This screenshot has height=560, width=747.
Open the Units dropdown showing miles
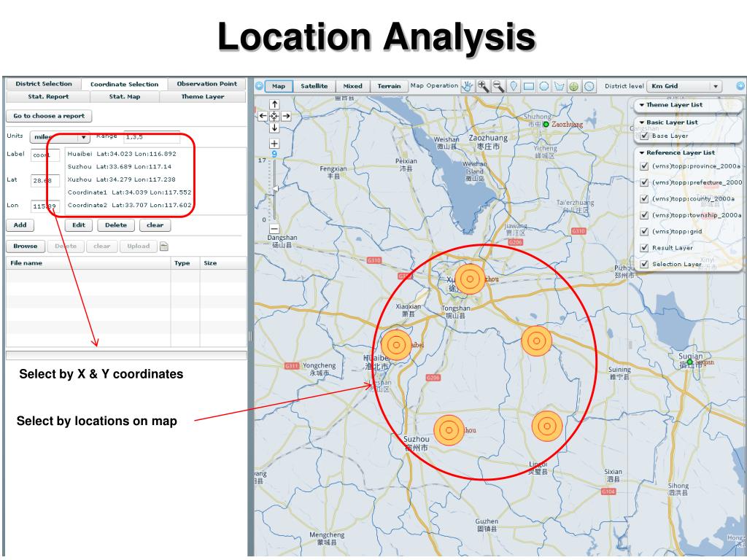pyautogui.click(x=60, y=137)
